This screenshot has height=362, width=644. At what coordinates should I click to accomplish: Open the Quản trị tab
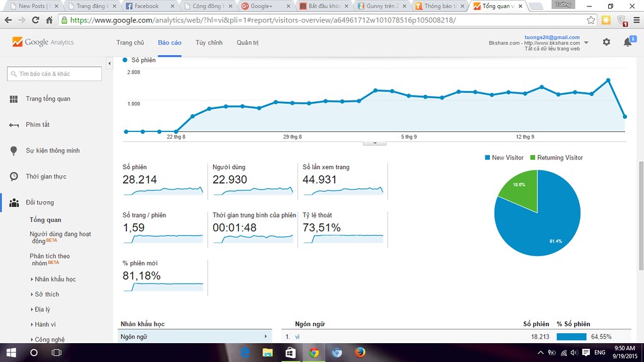(x=247, y=43)
